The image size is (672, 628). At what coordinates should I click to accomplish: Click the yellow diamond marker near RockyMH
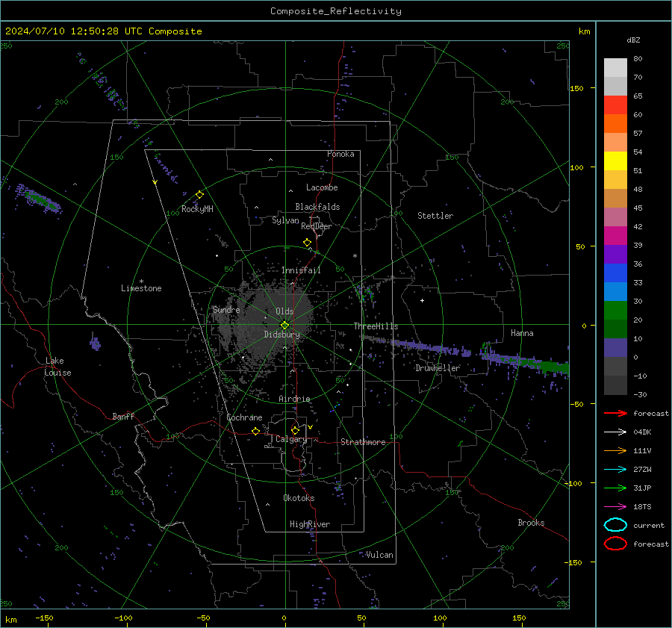point(199,195)
